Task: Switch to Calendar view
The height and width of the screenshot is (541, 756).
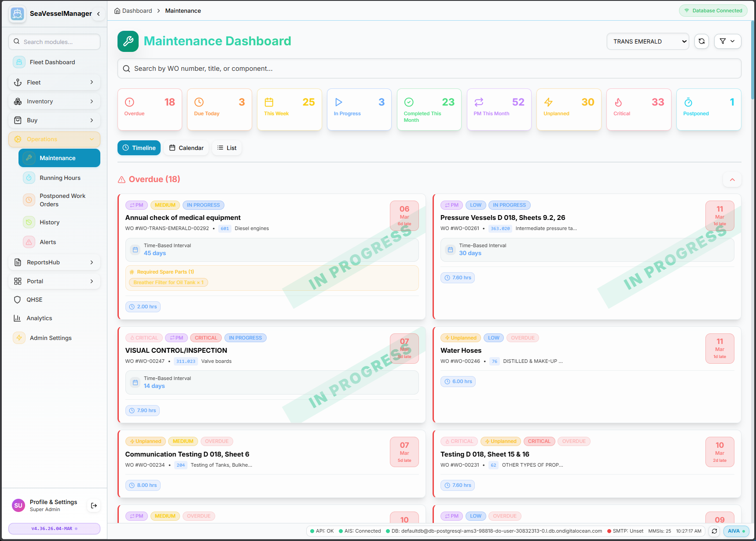Action: (x=186, y=148)
